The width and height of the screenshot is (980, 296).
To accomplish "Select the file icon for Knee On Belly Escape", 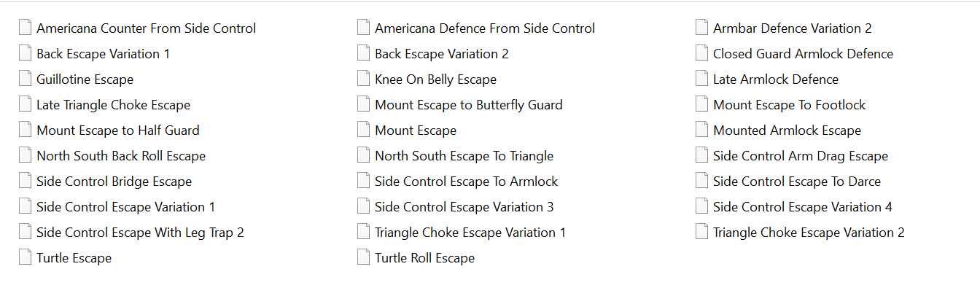I will [x=363, y=79].
